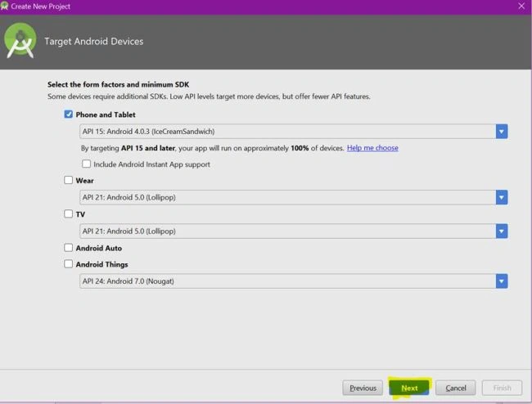
Task: Open Android Things API 24 dropdown arrow
Action: (x=502, y=281)
